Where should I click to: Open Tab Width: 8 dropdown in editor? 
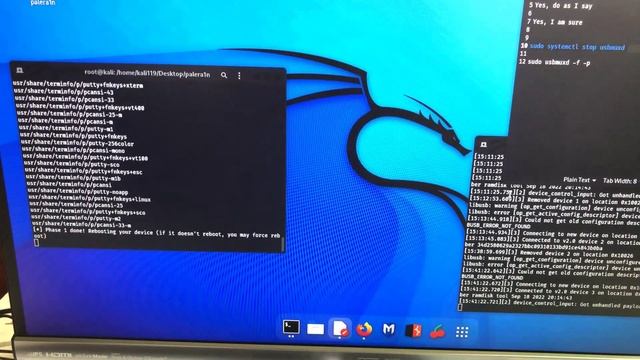tap(620, 180)
